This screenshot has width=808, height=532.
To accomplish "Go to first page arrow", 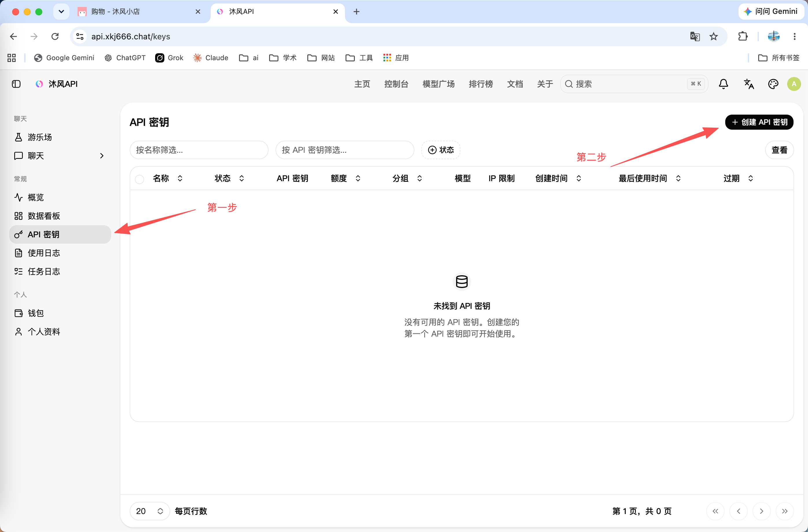I will [x=715, y=511].
